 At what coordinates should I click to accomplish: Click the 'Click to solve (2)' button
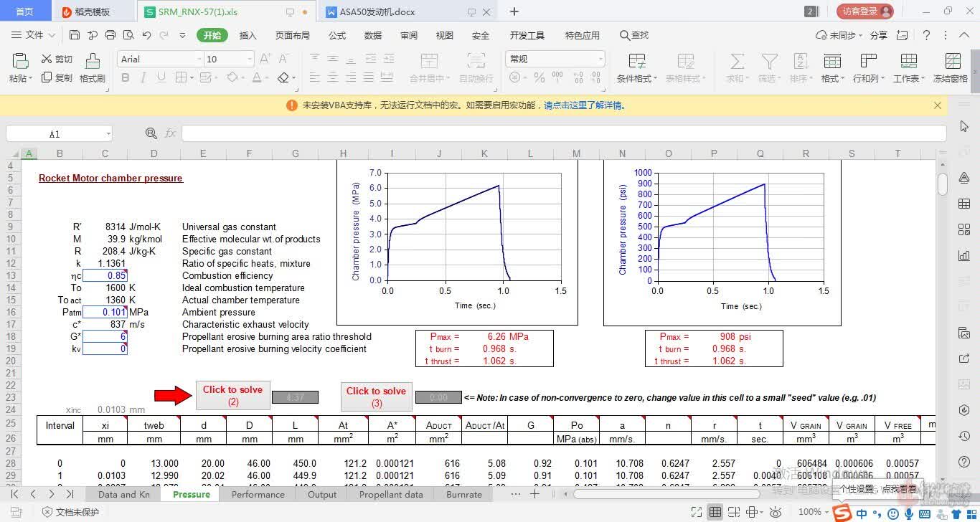click(x=233, y=395)
